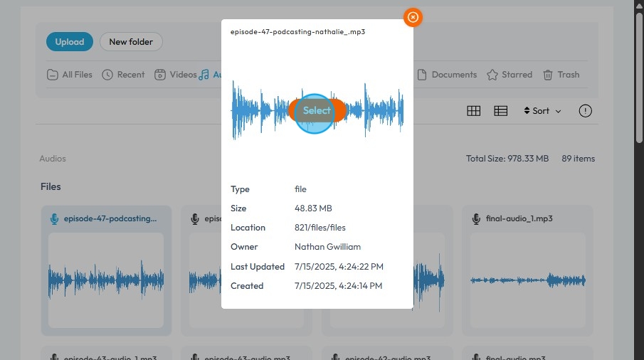Click the Recent clock icon
The width and height of the screenshot is (644, 360).
(107, 75)
